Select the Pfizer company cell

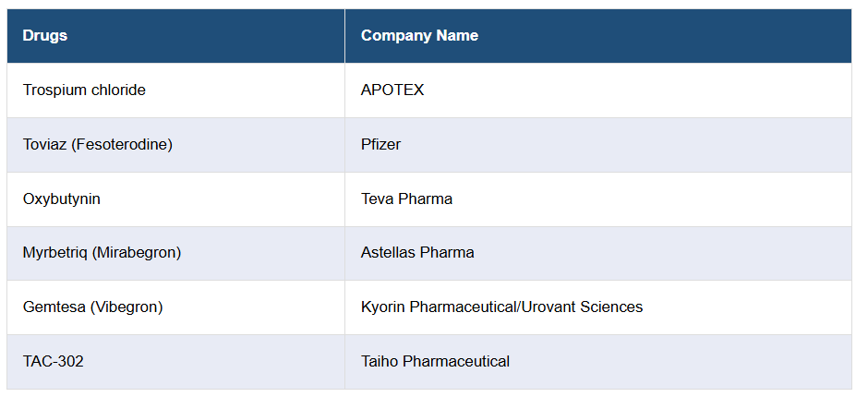380,144
